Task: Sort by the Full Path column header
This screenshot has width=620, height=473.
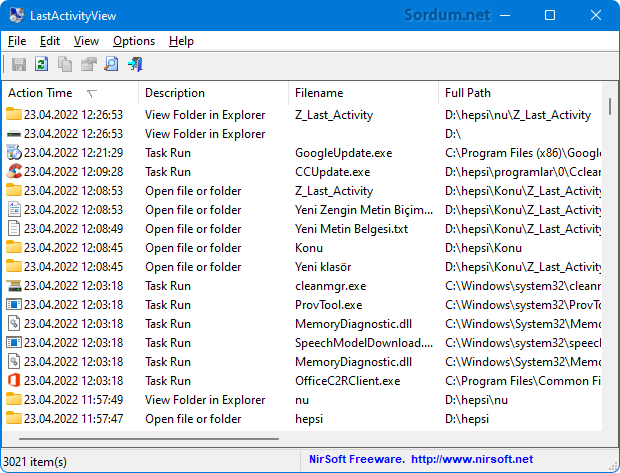Action: pyautogui.click(x=520, y=93)
